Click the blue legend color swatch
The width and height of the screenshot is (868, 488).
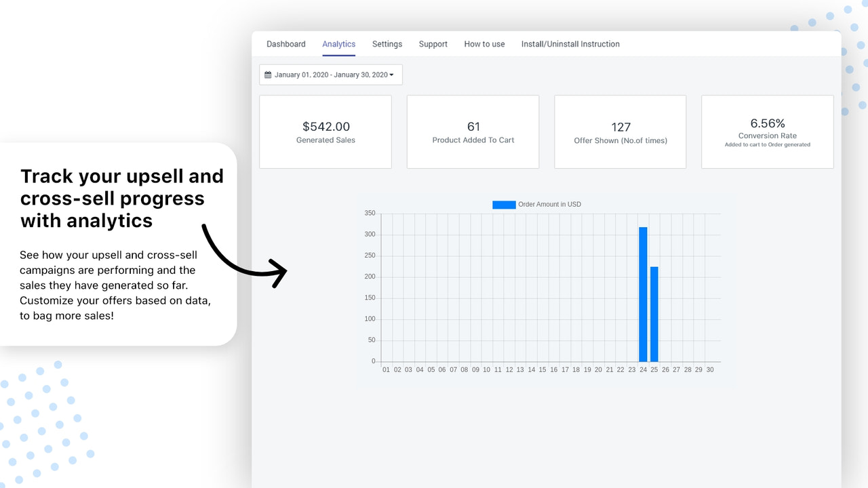[503, 204]
